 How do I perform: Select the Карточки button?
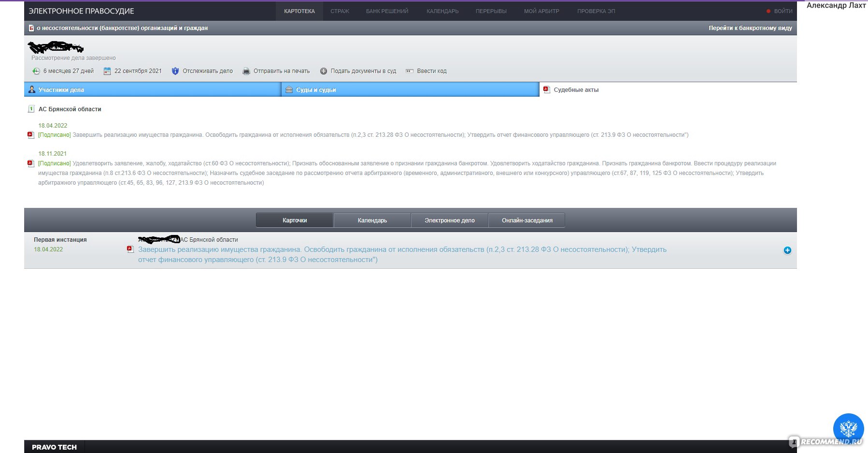point(295,220)
